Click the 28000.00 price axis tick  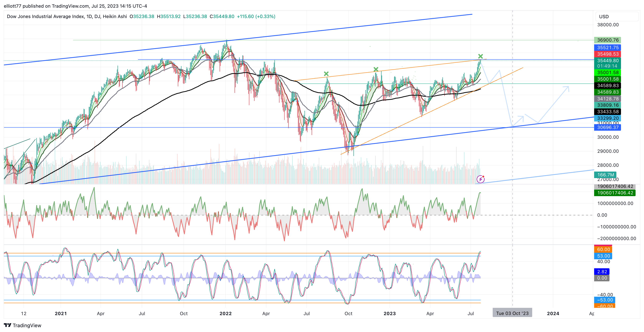(608, 165)
